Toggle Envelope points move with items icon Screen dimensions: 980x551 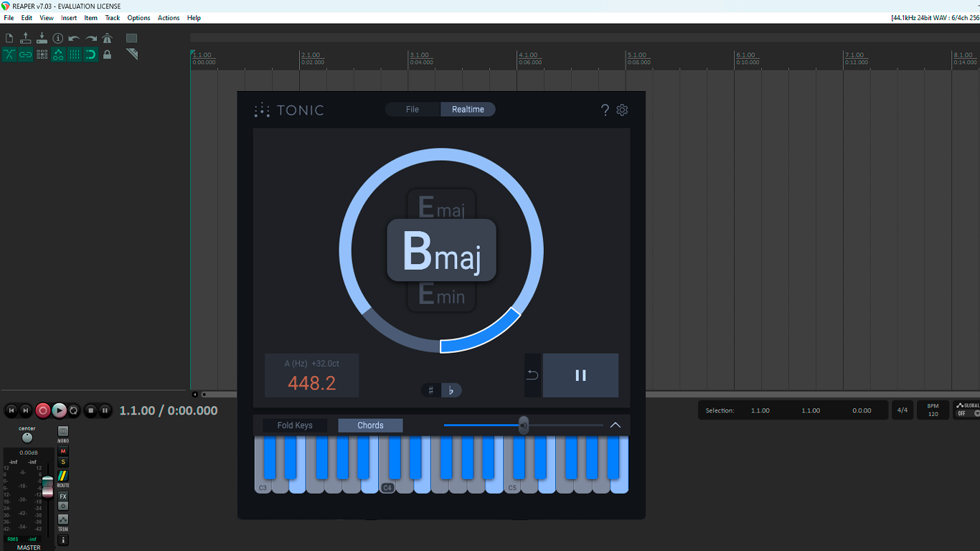click(x=58, y=55)
